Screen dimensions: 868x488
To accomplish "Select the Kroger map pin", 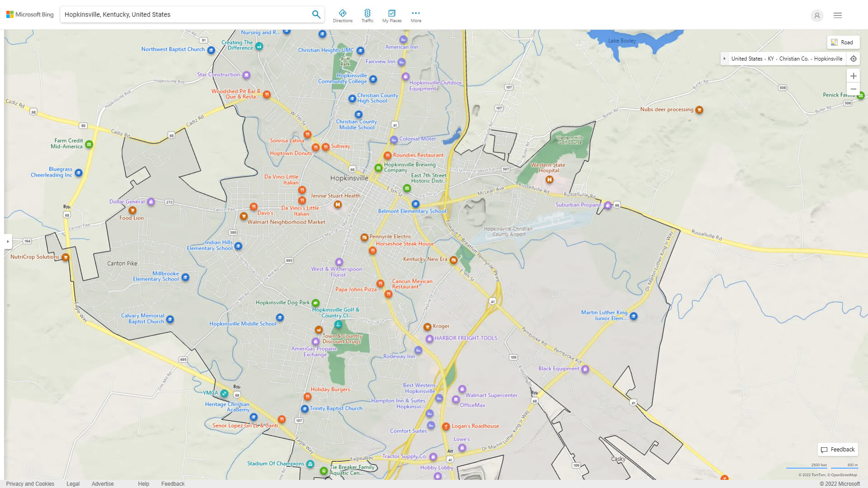I will 427,326.
